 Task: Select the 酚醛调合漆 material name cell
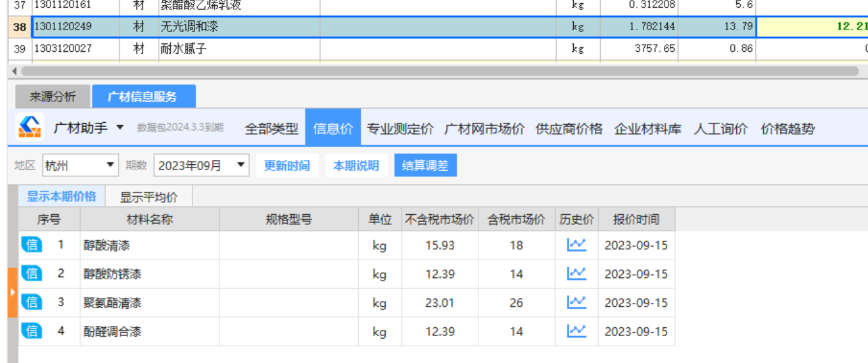click(150, 332)
